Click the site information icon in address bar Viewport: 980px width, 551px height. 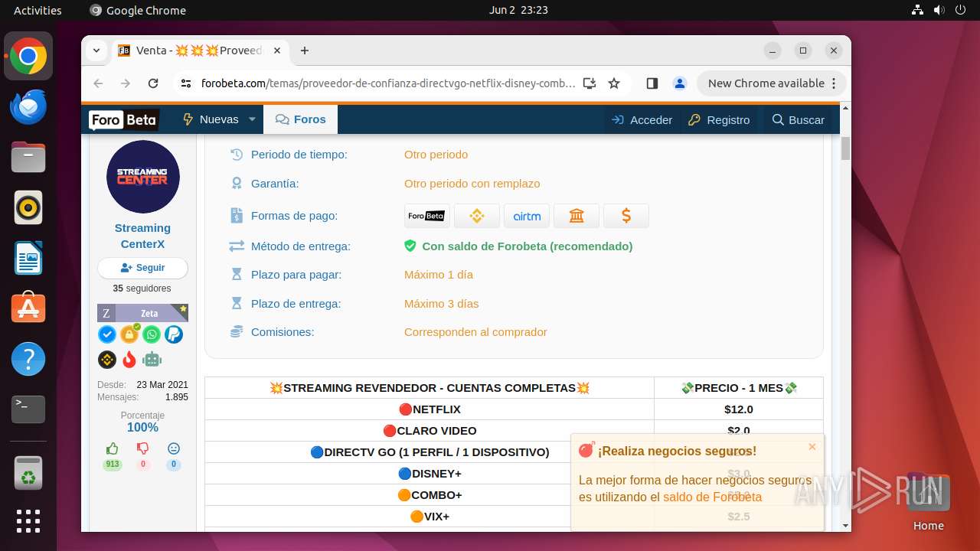[186, 83]
